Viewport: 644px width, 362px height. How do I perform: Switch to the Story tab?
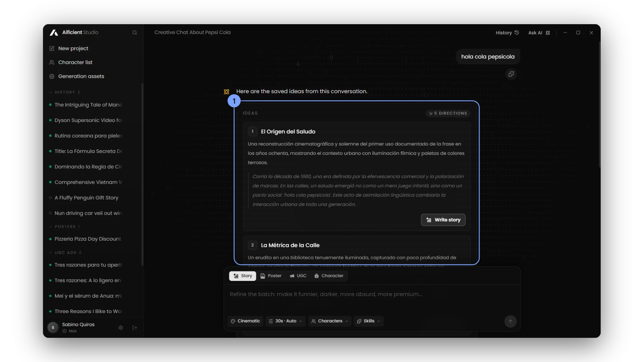point(243,276)
